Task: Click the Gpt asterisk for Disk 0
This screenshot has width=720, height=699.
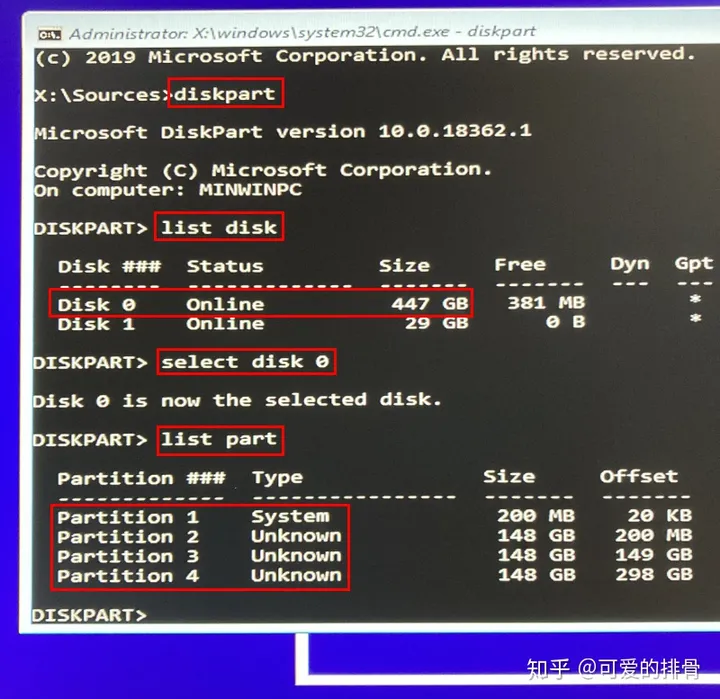Action: tap(695, 299)
